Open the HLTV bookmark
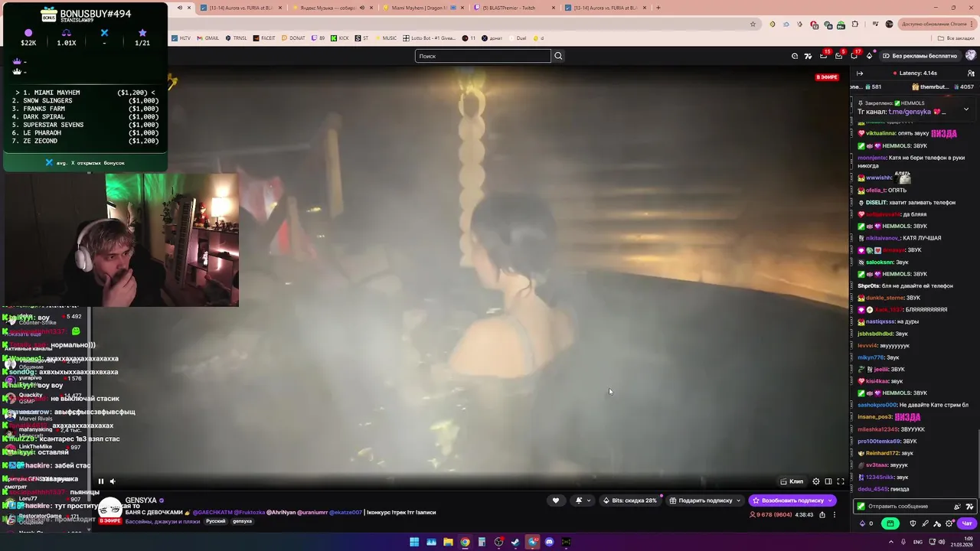This screenshot has height=551, width=980. 180,37
